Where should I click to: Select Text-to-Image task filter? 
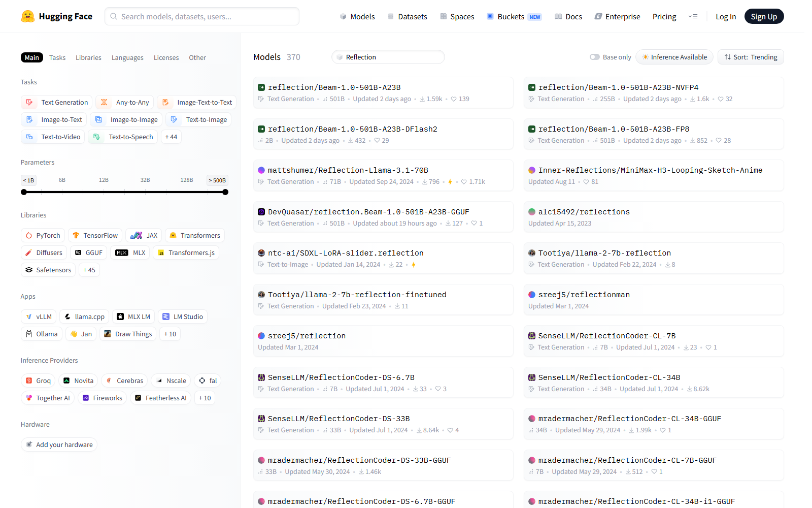tap(199, 119)
